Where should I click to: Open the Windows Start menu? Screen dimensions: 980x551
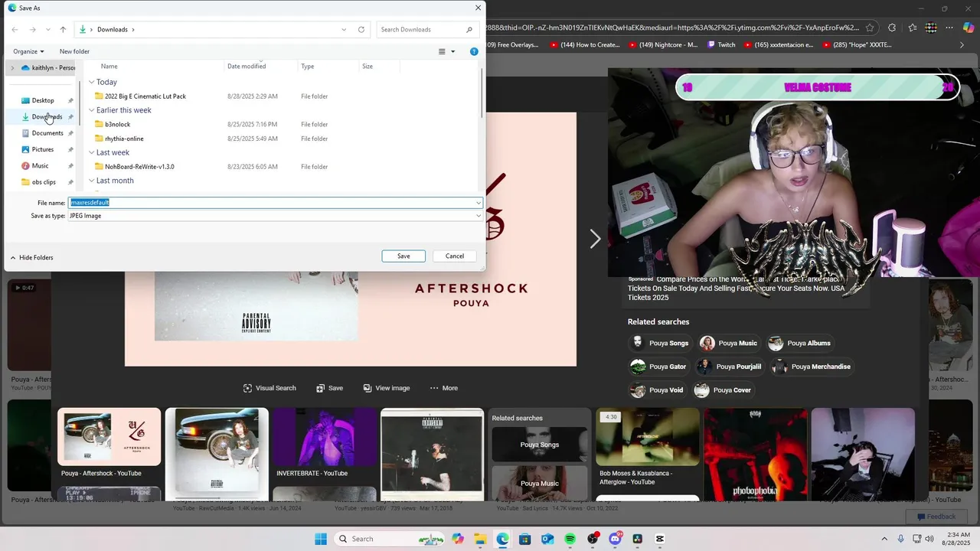coord(321,539)
